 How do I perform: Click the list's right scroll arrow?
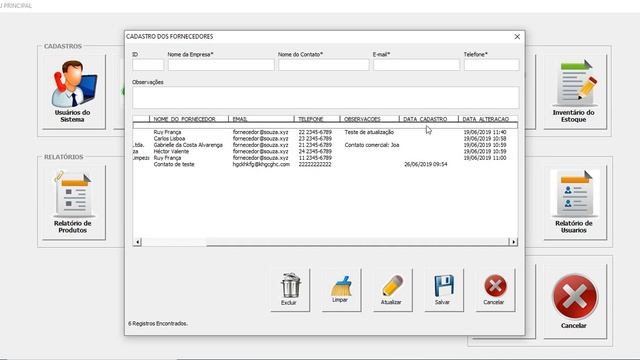pos(513,242)
